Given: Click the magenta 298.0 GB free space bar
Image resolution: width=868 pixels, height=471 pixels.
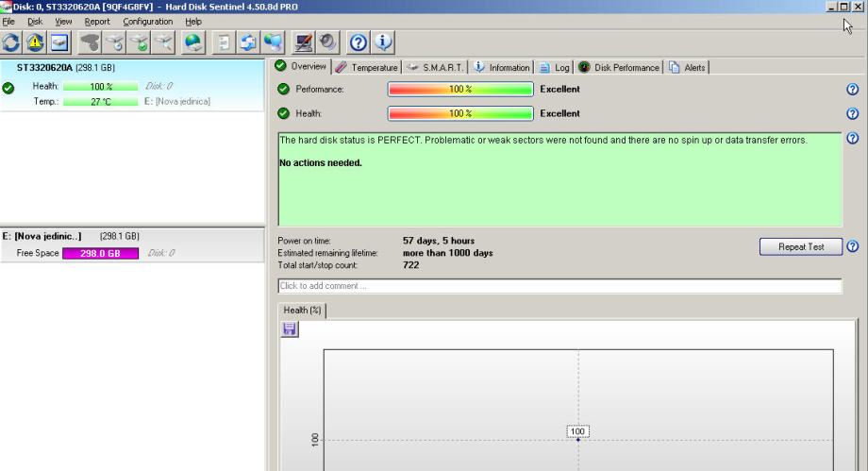Looking at the screenshot, I should coord(100,253).
